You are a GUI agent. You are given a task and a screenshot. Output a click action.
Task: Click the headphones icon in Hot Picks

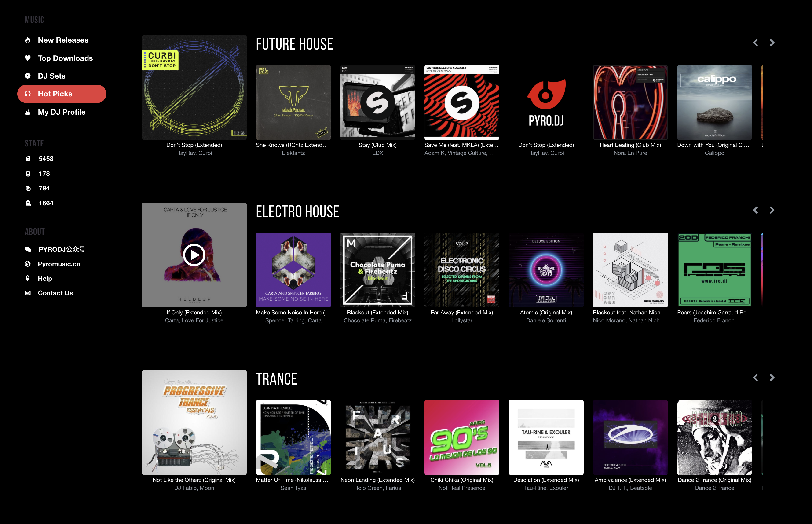[x=28, y=94]
